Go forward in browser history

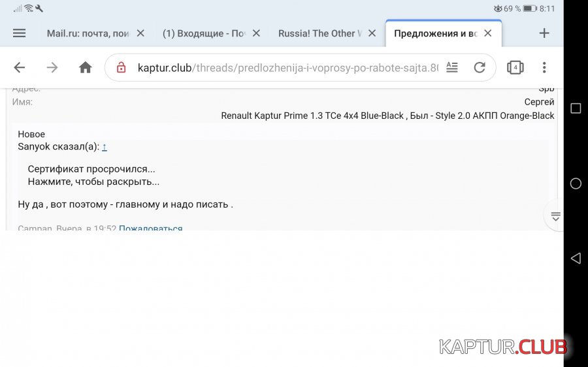(x=52, y=68)
